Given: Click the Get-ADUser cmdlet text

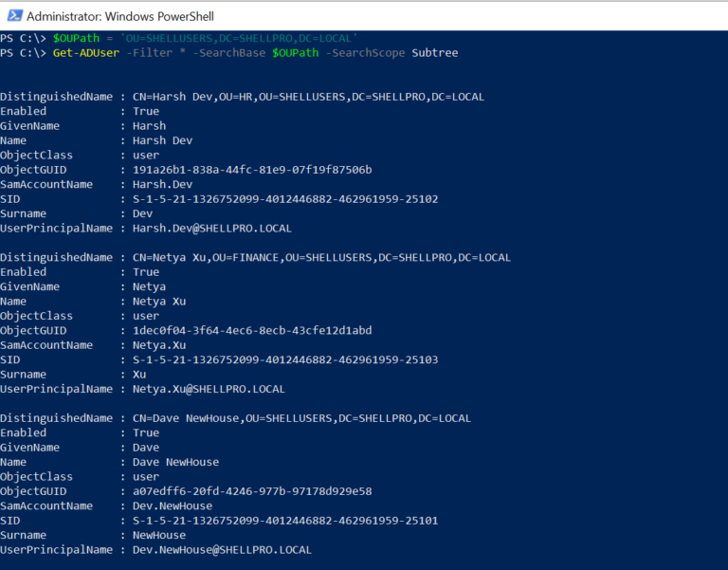Looking at the screenshot, I should 86,53.
